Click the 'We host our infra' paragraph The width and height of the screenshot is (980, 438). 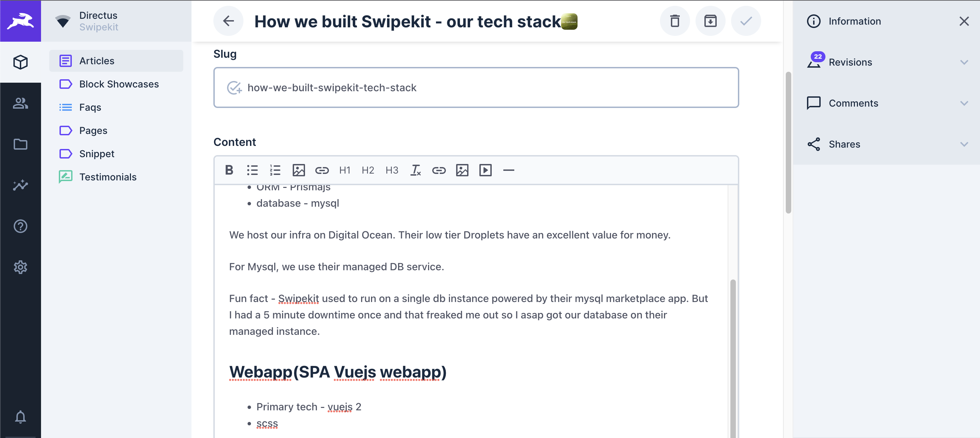pos(450,235)
